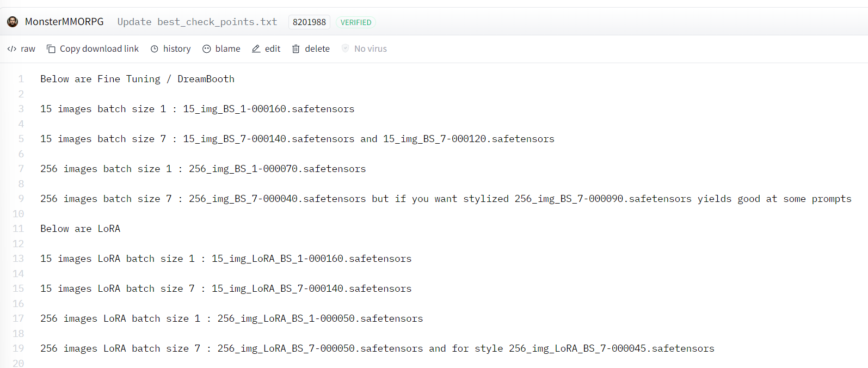Copy download link text button
Screen dimensions: 868x368
coord(99,49)
